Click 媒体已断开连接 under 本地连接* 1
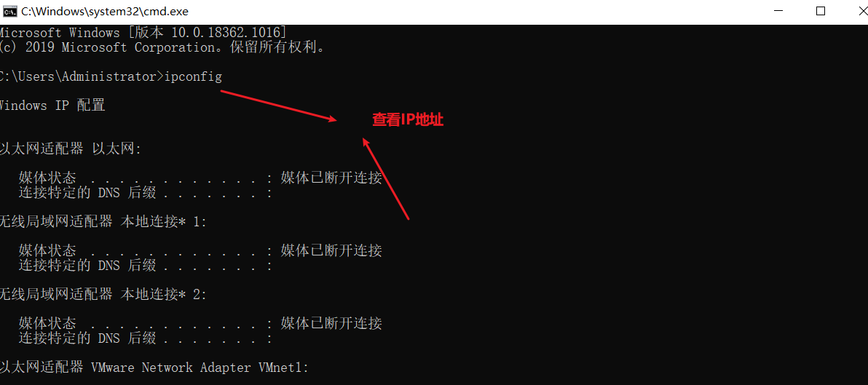This screenshot has height=385, width=868. (331, 251)
